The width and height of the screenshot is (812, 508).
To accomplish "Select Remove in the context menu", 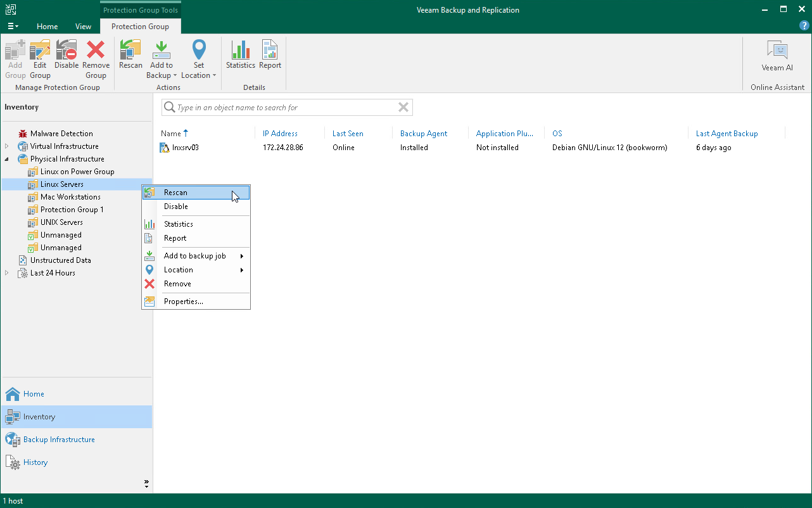I will point(177,284).
